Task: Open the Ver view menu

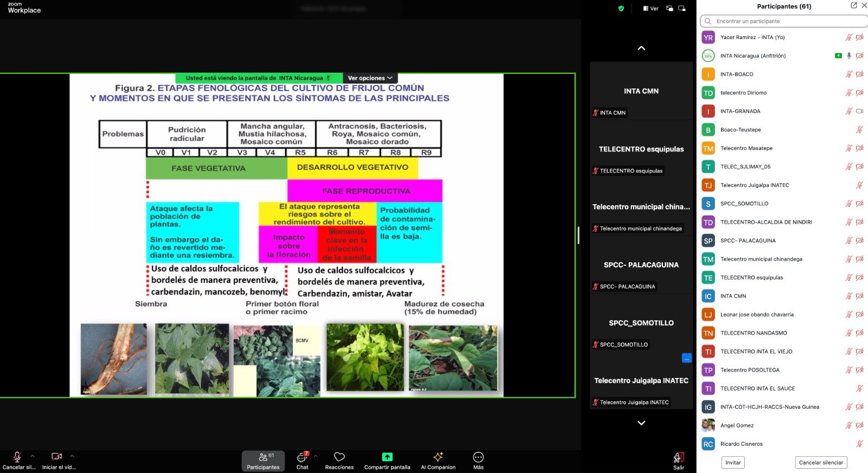Action: pos(650,8)
